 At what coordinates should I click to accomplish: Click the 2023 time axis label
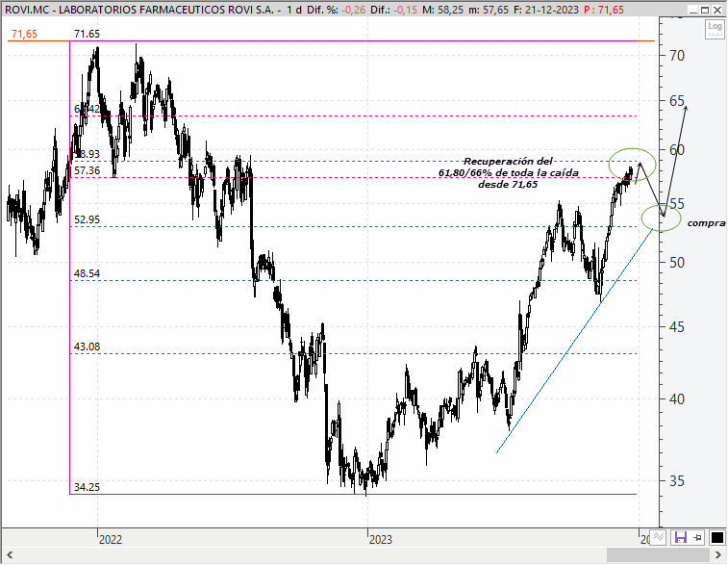coord(380,539)
